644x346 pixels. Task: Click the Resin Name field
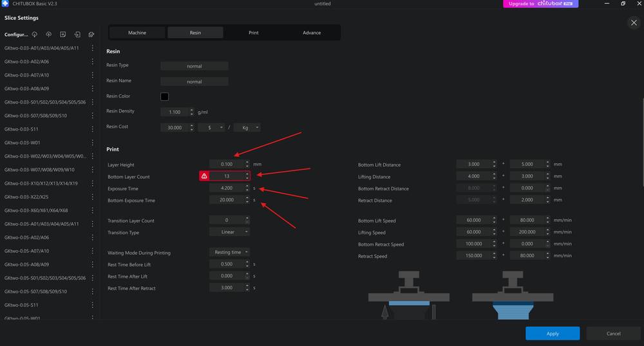click(194, 82)
